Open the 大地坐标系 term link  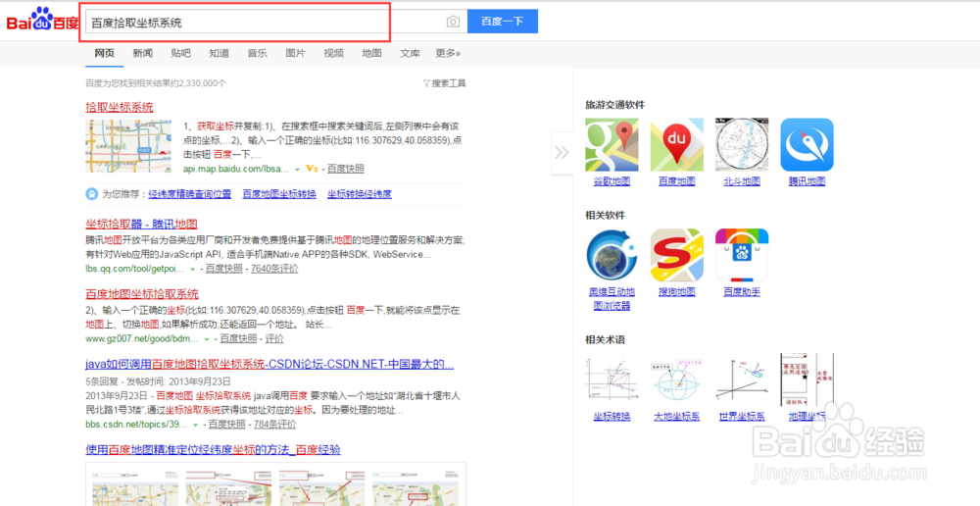pos(677,417)
